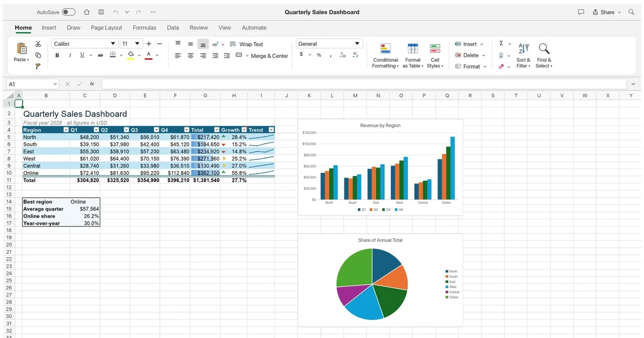The width and height of the screenshot is (644, 338).
Task: Decrease indent of cell content
Action: click(x=215, y=56)
